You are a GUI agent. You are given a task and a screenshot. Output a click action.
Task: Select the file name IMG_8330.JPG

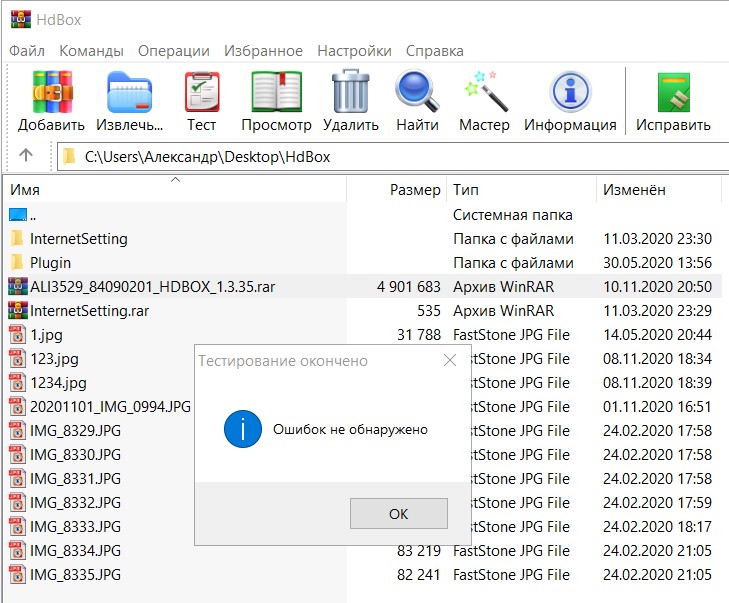[75, 454]
